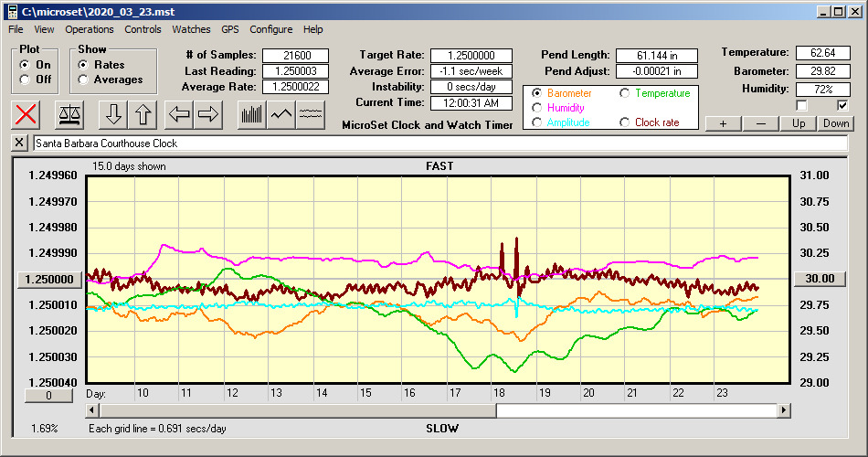Viewport: 868px width, 457px height.
Task: Click the Temperature value 62.64 field
Action: pos(822,53)
